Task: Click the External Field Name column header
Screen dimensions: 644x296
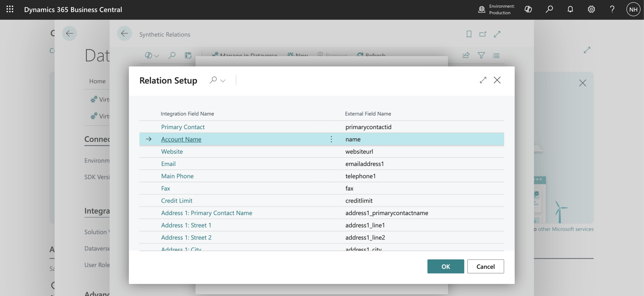Action: (368, 114)
